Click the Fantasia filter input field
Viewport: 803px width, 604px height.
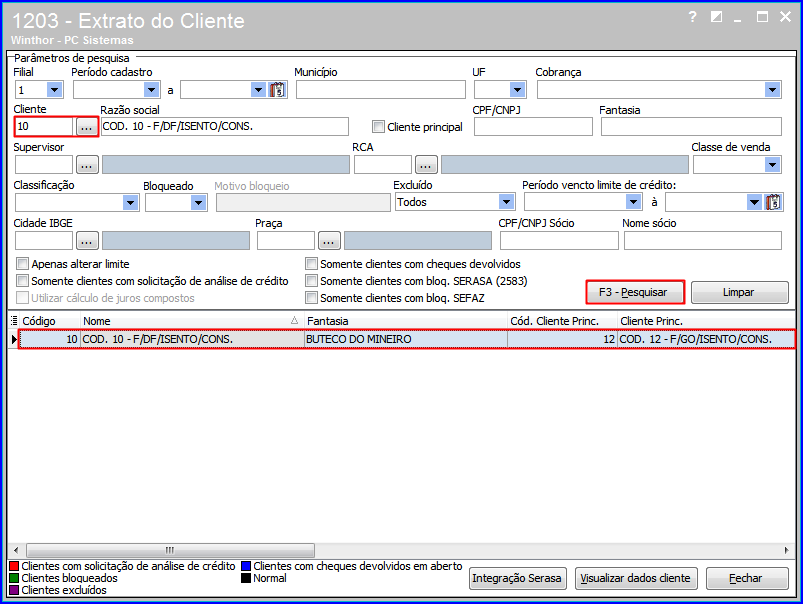click(691, 127)
